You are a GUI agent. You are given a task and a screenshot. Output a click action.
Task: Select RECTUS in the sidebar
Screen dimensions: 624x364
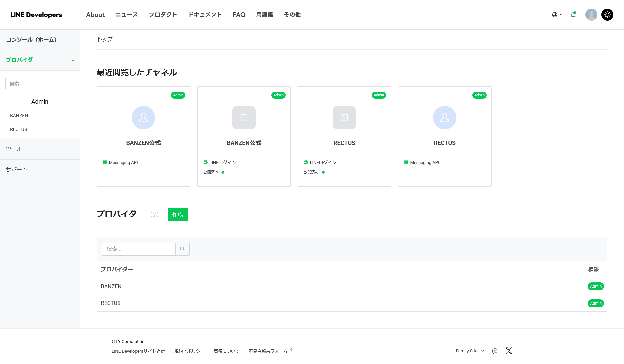(x=19, y=129)
